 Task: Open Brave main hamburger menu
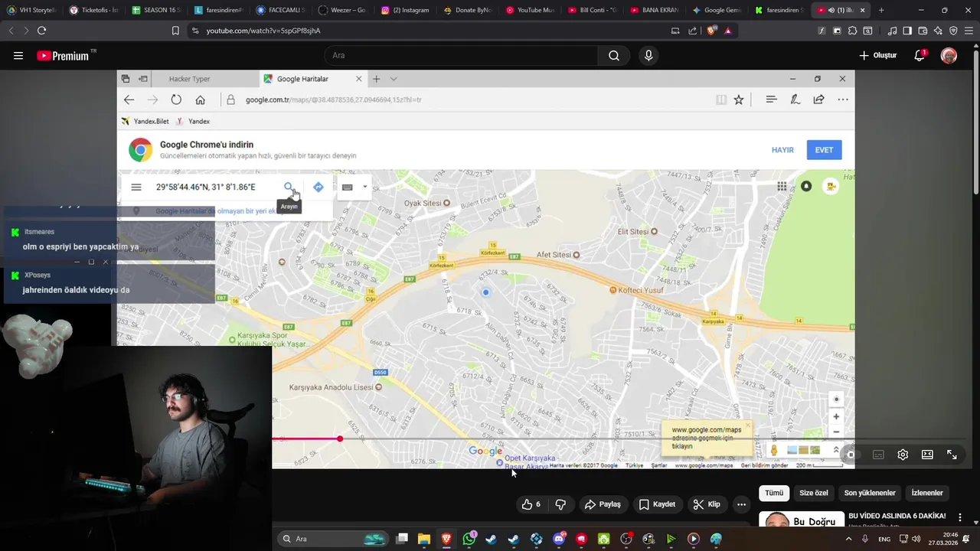[969, 31]
